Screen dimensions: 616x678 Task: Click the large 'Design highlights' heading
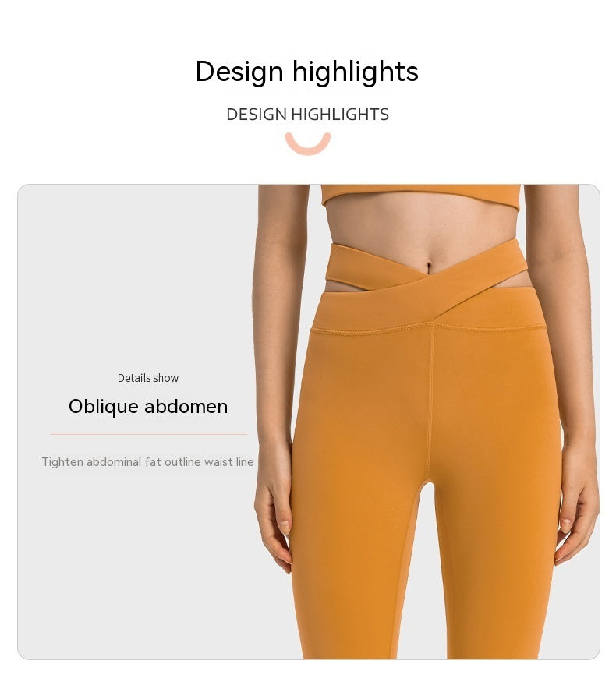(307, 72)
